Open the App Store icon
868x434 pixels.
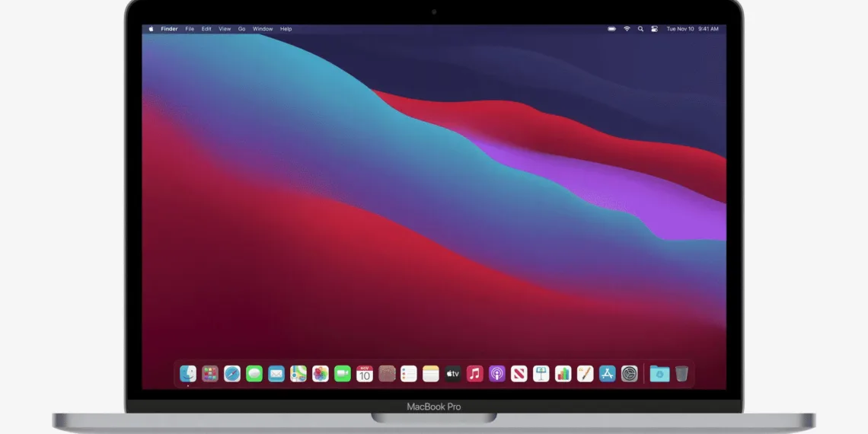(x=608, y=374)
